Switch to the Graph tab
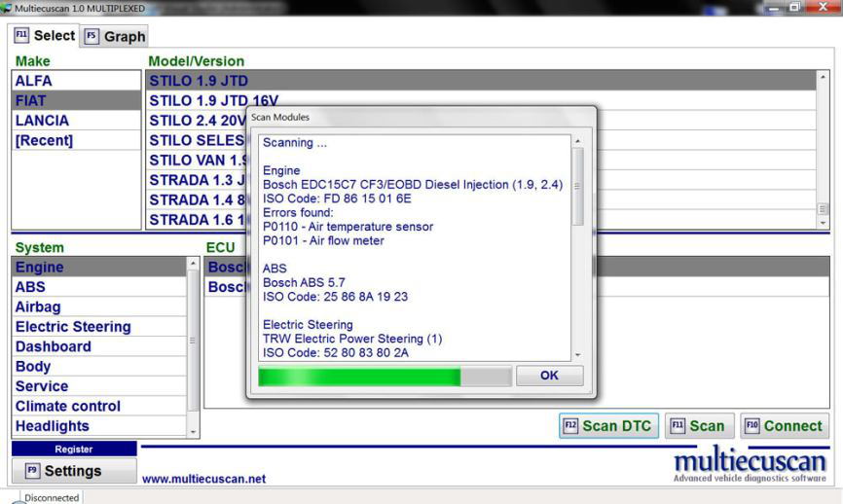The width and height of the screenshot is (843, 504). 115,37
